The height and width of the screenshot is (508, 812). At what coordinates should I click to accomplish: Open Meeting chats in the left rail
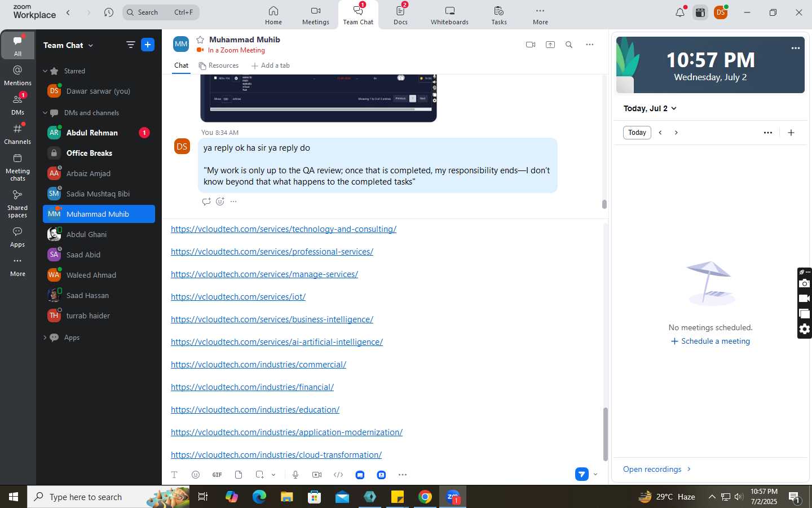[x=17, y=167]
